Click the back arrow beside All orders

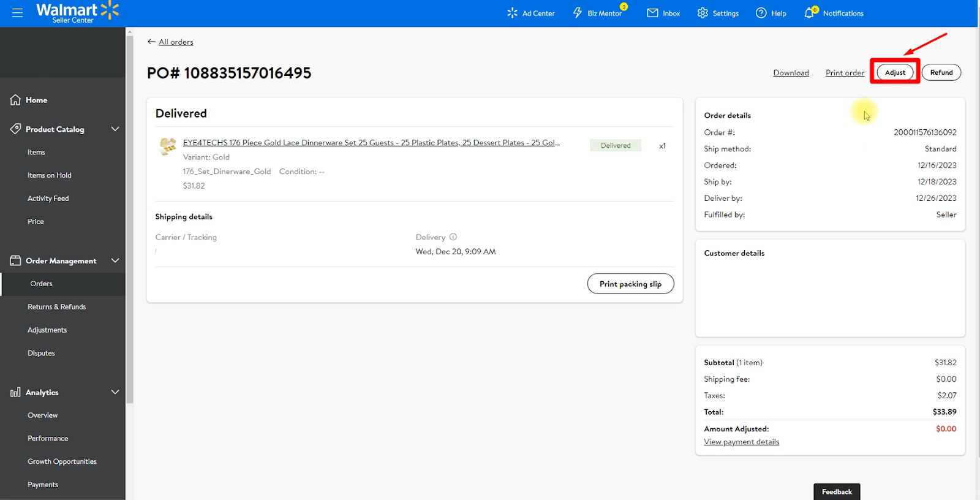click(x=151, y=42)
